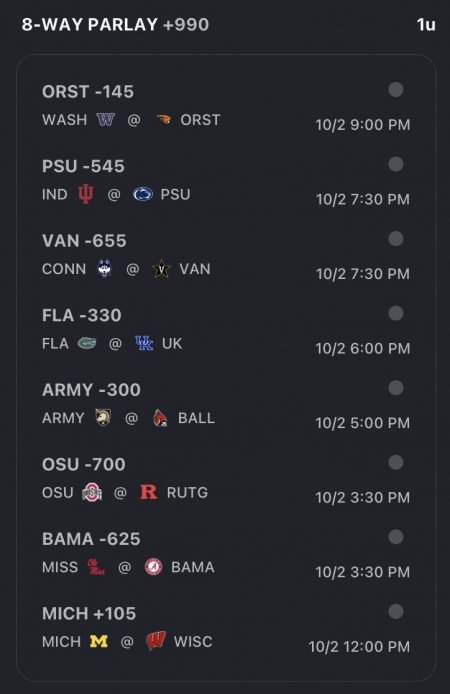The height and width of the screenshot is (694, 450).
Task: Tap the 1u unit size label
Action: (x=426, y=25)
